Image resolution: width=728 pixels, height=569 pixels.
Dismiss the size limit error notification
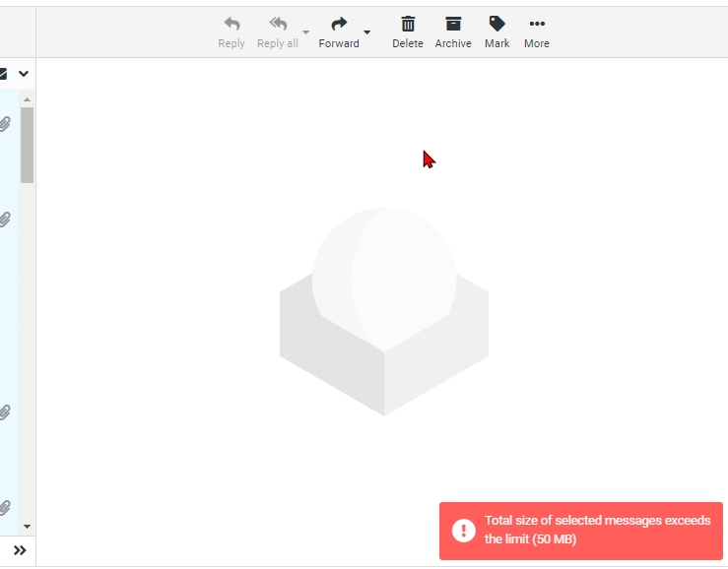tap(581, 531)
